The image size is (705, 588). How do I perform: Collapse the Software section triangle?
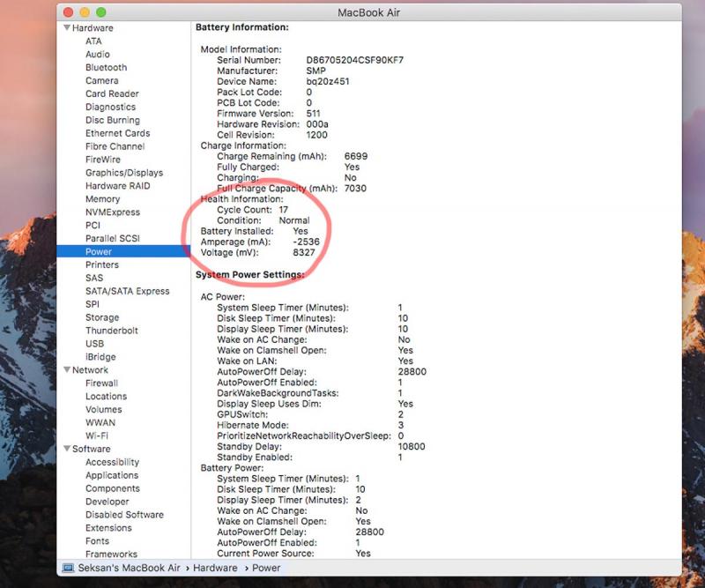point(67,449)
